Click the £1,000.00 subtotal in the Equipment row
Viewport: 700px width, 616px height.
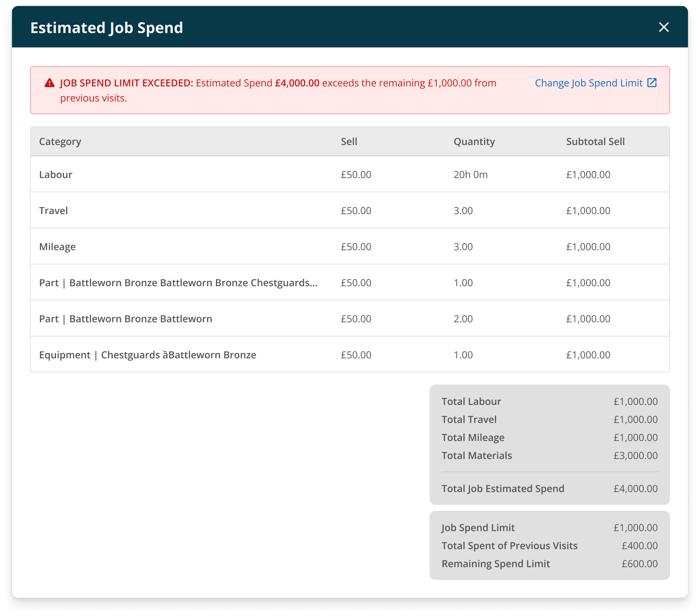588,355
